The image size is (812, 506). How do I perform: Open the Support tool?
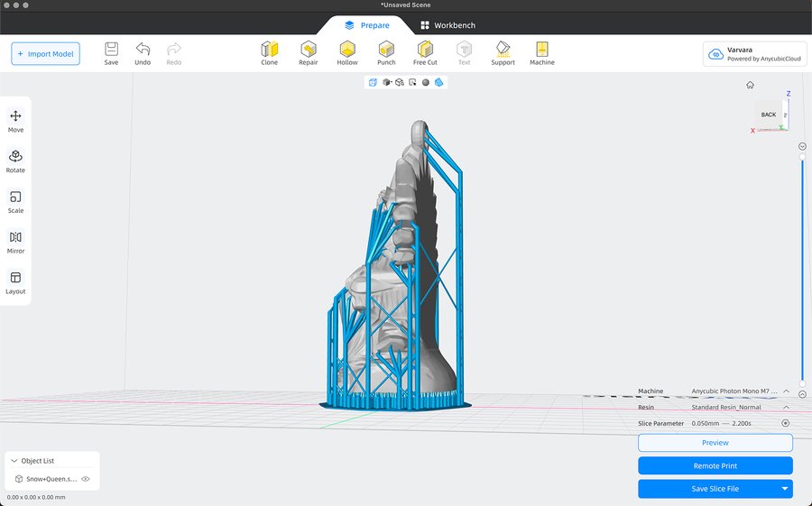click(503, 53)
